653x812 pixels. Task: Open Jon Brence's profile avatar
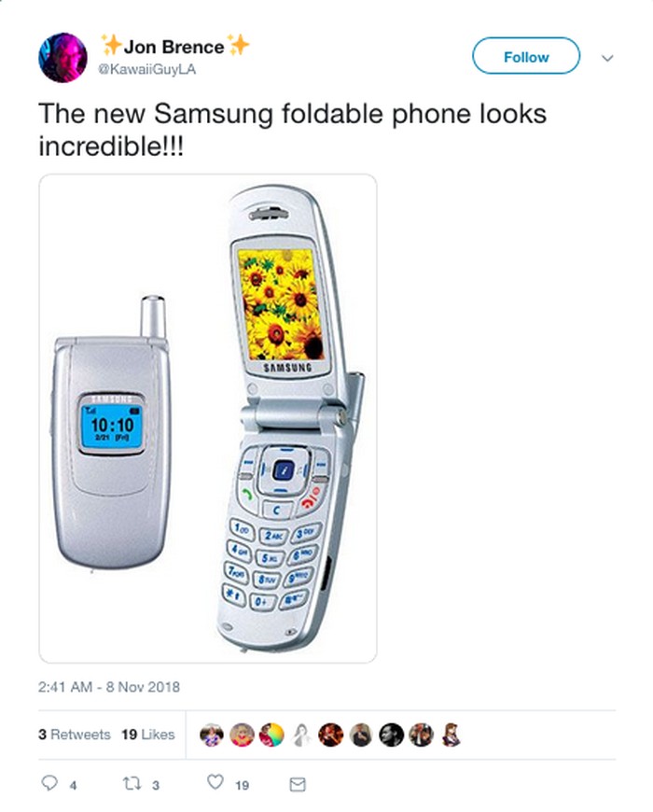[63, 58]
